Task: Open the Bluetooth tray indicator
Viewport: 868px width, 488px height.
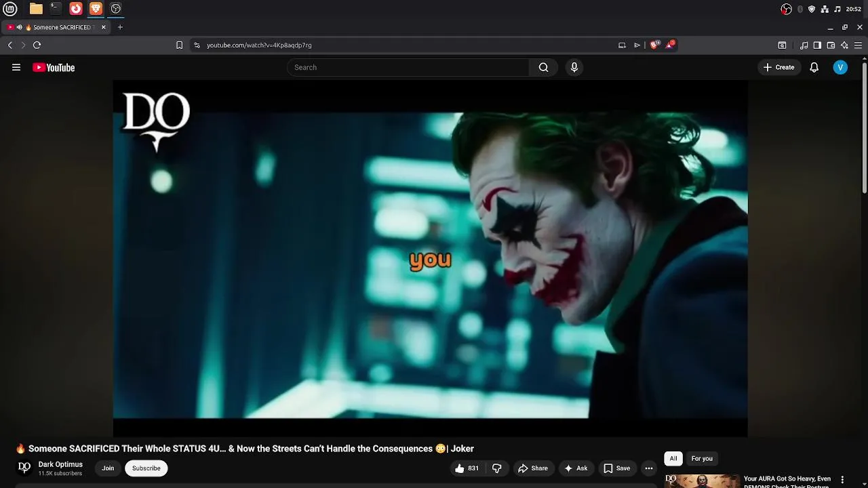Action: 800,9
